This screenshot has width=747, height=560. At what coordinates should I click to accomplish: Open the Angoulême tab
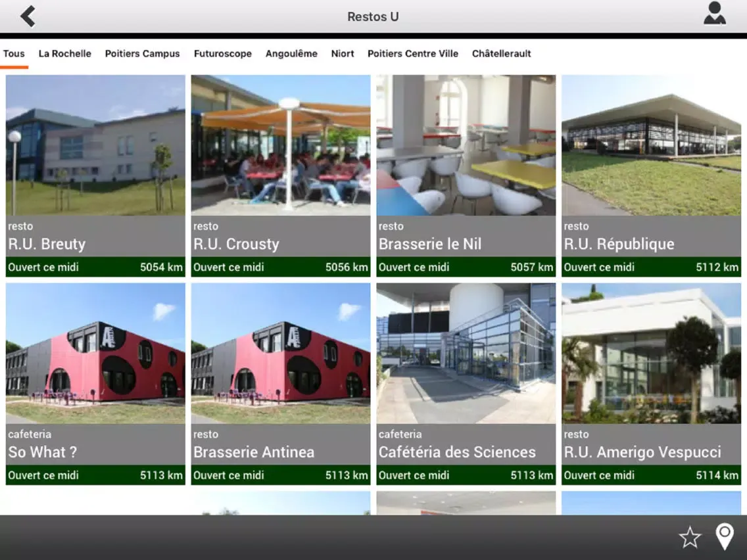pos(291,53)
